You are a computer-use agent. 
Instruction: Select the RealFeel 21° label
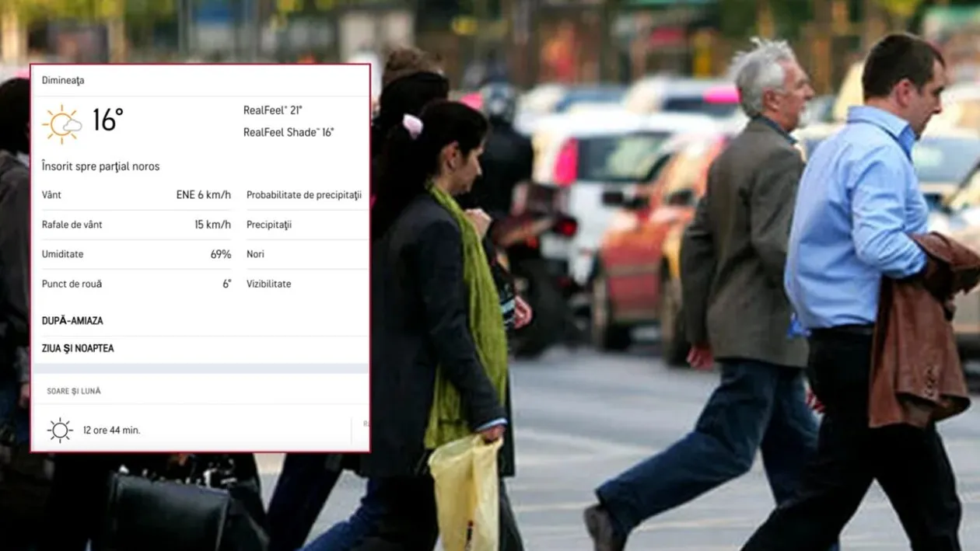272,110
